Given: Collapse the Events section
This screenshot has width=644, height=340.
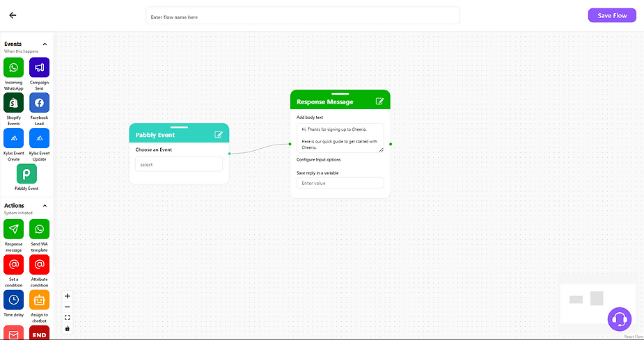Looking at the screenshot, I should tap(45, 44).
